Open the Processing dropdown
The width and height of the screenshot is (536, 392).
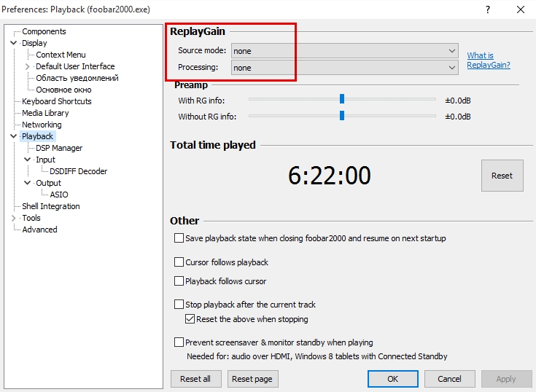(344, 68)
